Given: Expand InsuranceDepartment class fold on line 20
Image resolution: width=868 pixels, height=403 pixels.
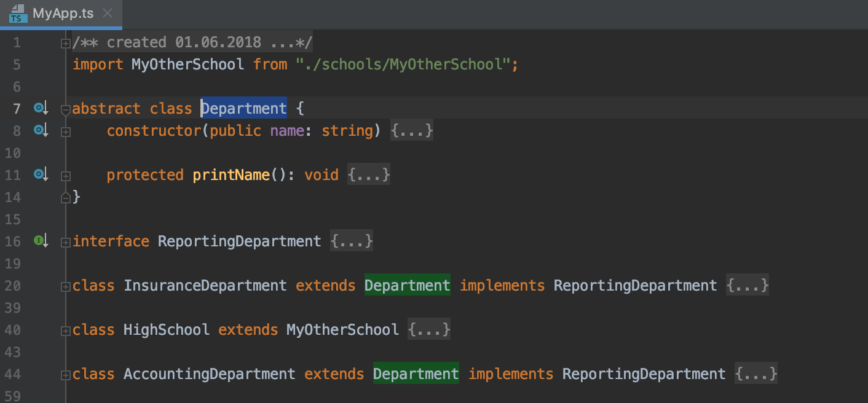Looking at the screenshot, I should tap(66, 286).
